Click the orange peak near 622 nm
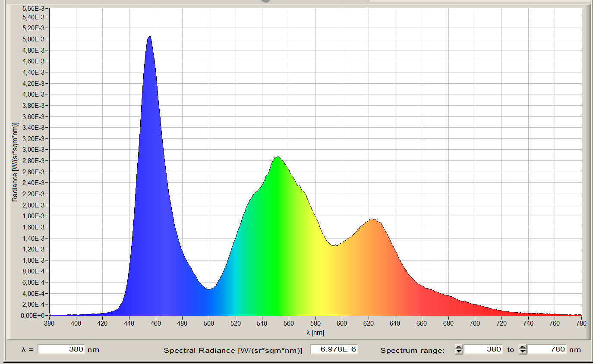Viewport: 593px width, 364px height. click(372, 220)
